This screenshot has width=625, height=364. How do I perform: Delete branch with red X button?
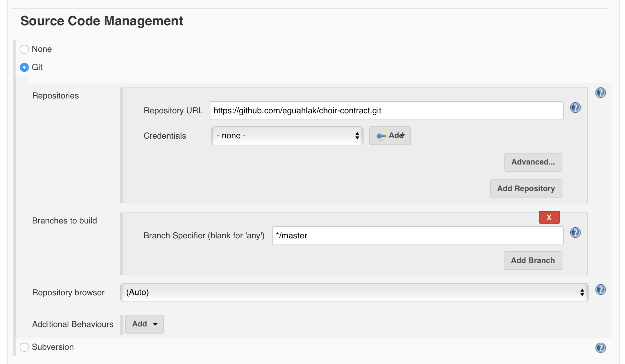click(549, 218)
